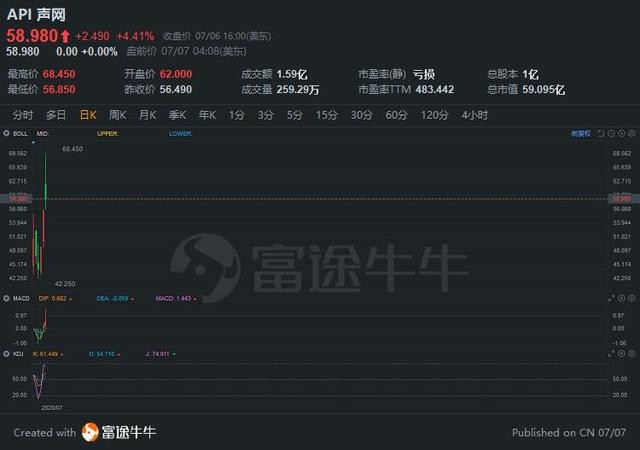Choose the 15分 interval tab
The height and width of the screenshot is (450, 640).
(x=327, y=115)
